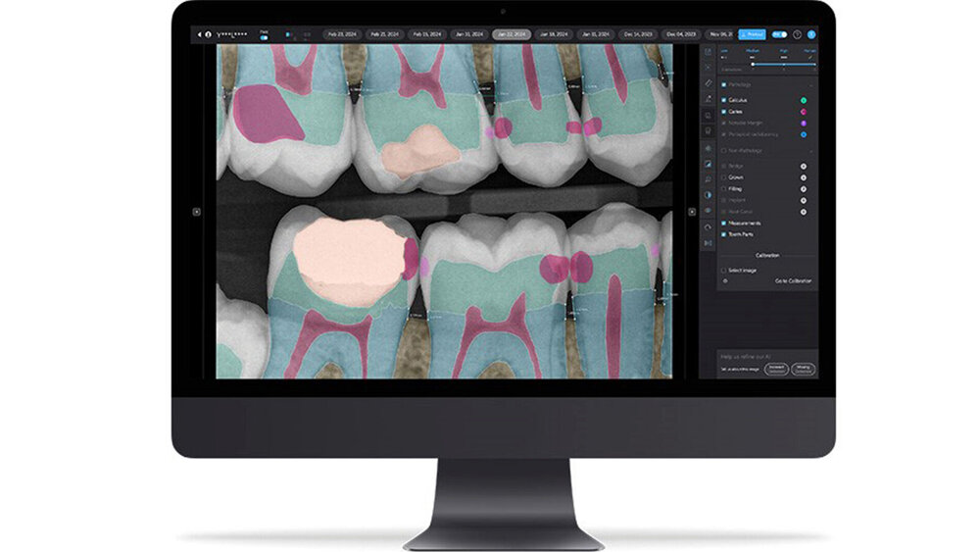Open the user profile avatar icon

tap(811, 34)
